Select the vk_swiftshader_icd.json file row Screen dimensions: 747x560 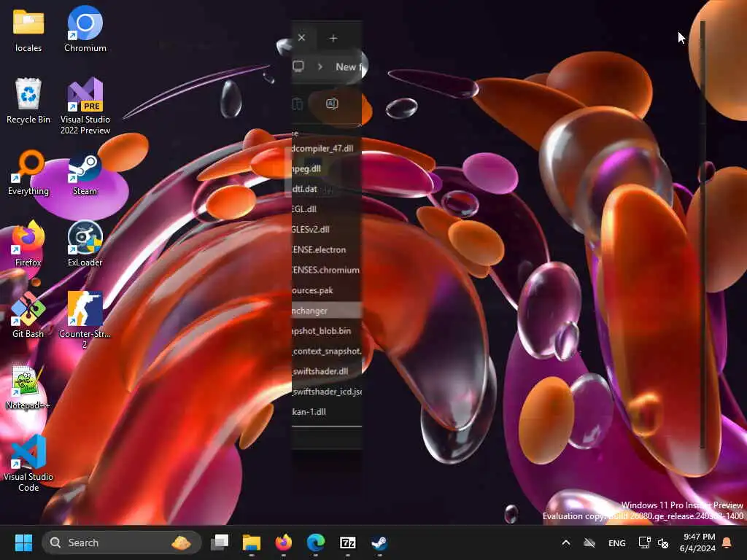pos(327,392)
